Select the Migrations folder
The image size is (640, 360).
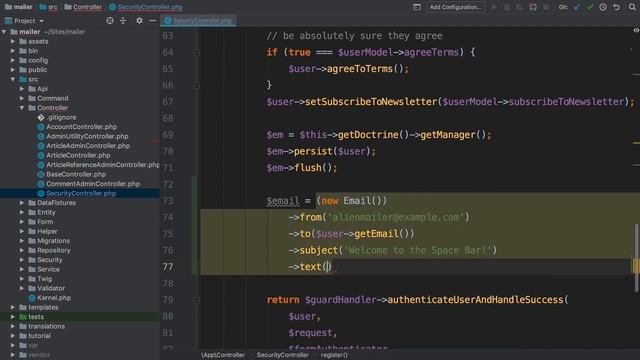tap(53, 241)
